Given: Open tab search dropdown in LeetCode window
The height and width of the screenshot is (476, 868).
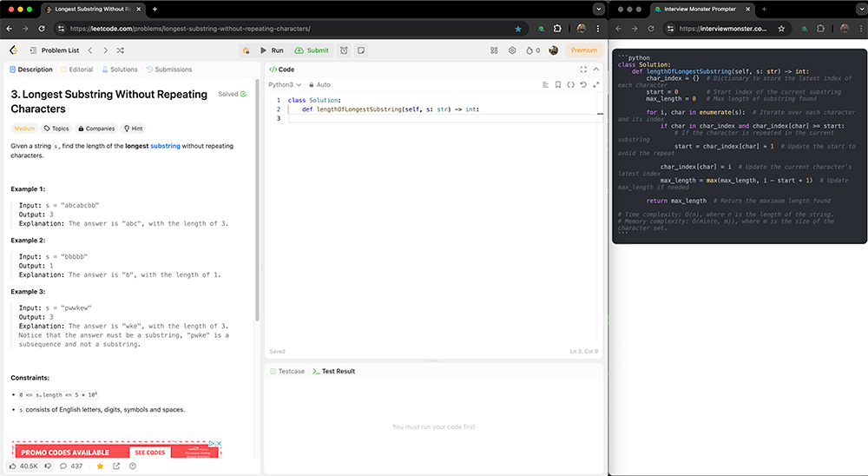Looking at the screenshot, I should pos(598,9).
